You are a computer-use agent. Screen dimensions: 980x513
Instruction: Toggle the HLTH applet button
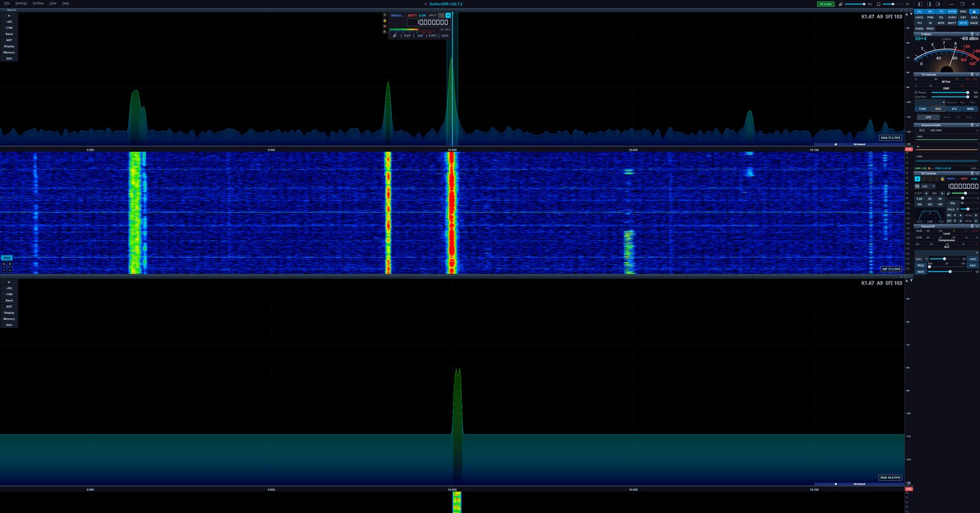coord(963,23)
